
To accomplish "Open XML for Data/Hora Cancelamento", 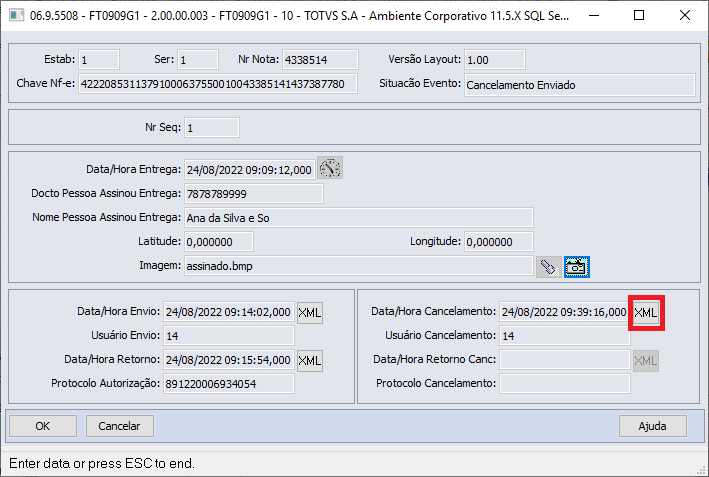I will 646,313.
